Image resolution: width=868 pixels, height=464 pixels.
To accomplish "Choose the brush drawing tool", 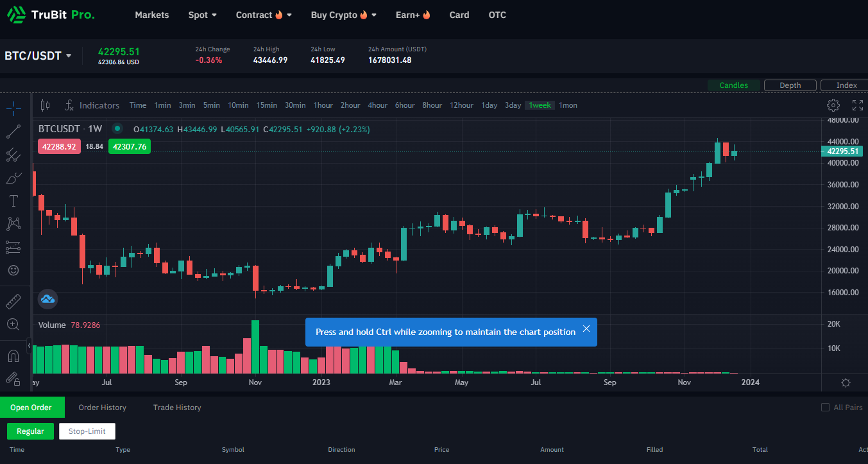I will tap(13, 178).
